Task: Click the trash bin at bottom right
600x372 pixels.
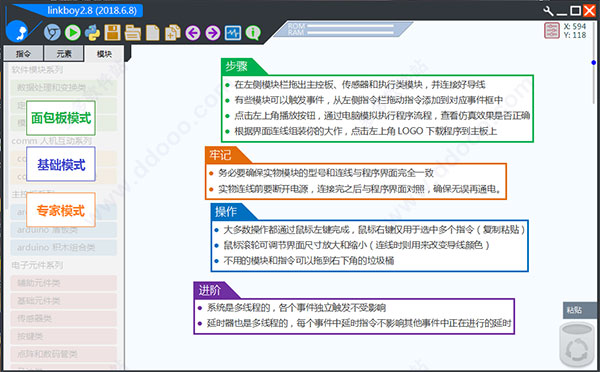Action: tap(577, 344)
